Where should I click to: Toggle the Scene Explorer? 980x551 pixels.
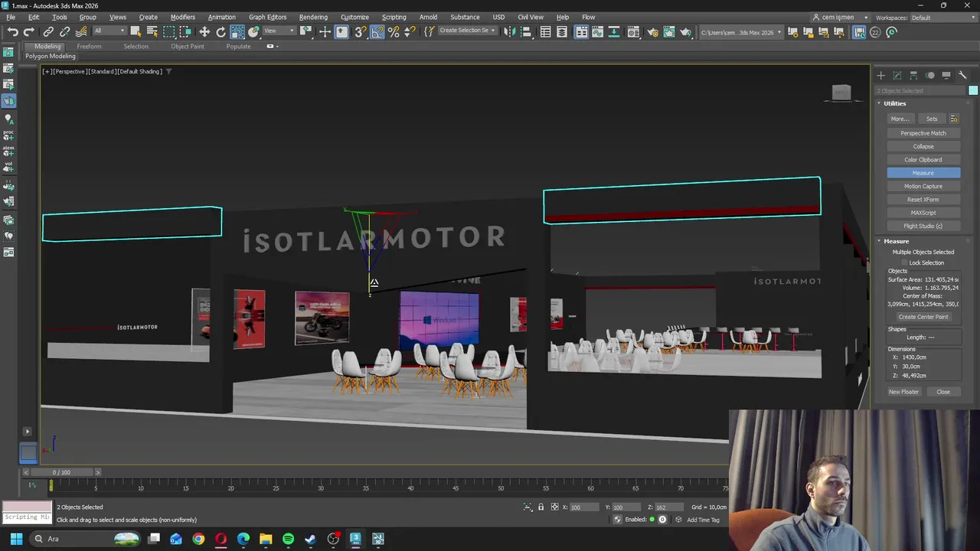pyautogui.click(x=545, y=32)
